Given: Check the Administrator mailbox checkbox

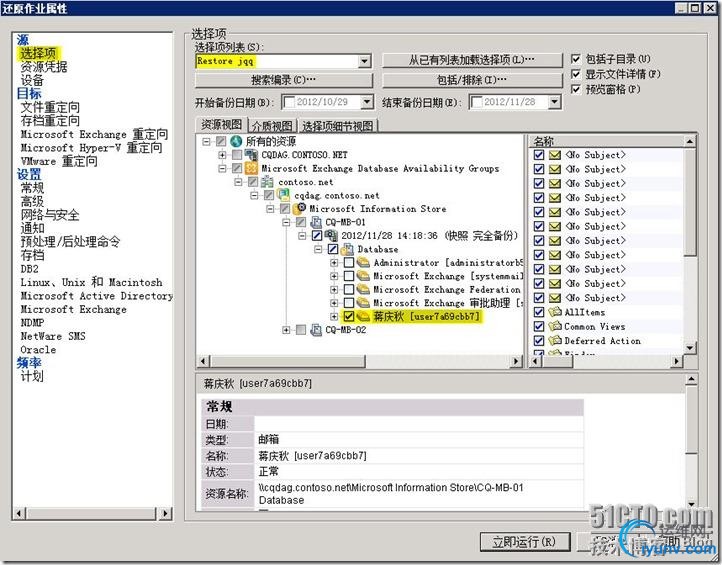Looking at the screenshot, I should pos(349,262).
